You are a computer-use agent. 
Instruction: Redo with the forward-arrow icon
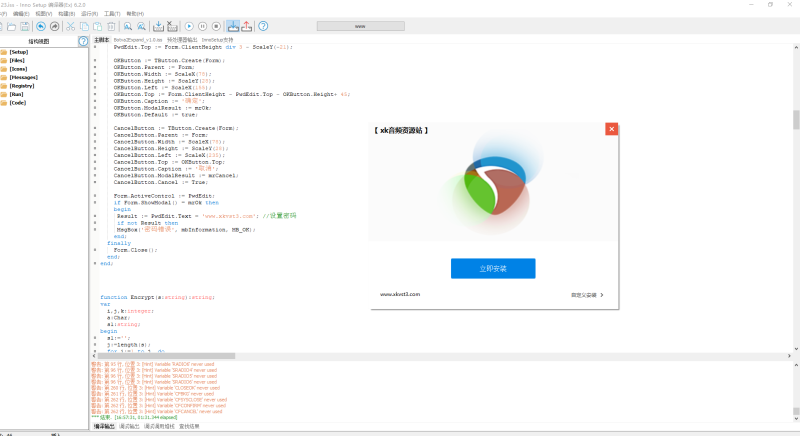(55, 27)
